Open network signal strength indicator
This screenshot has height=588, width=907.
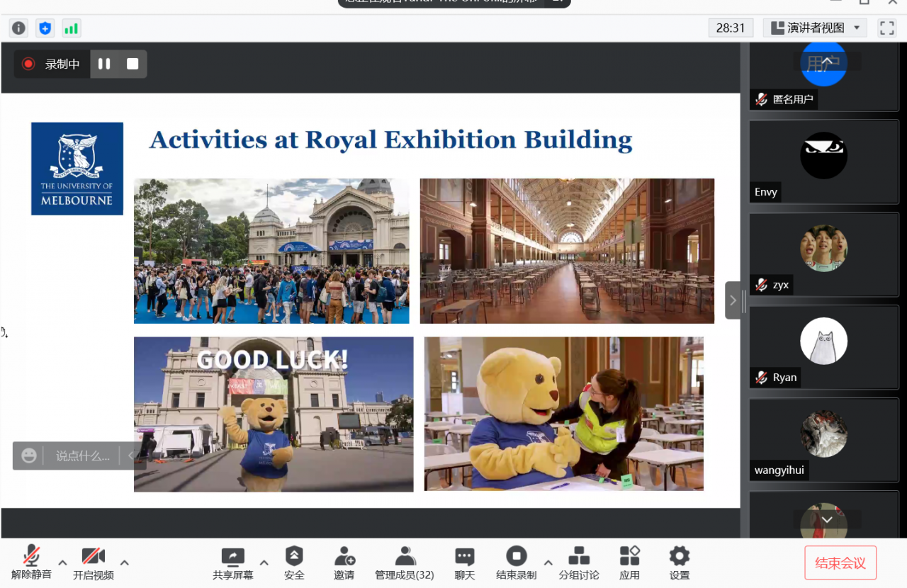71,28
